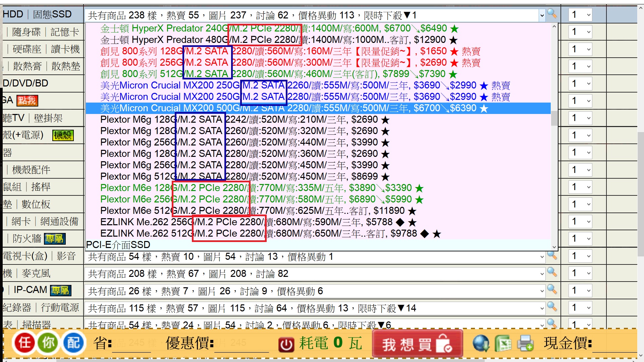The image size is (644, 362).
Task: Click the red 任 circle icon
Action: pyautogui.click(x=24, y=343)
